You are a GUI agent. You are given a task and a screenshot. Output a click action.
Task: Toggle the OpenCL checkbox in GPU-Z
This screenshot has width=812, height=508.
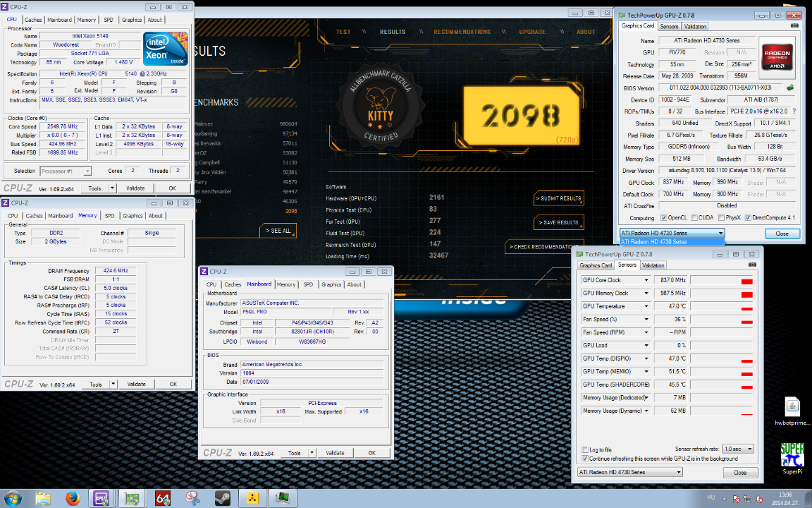(x=664, y=218)
